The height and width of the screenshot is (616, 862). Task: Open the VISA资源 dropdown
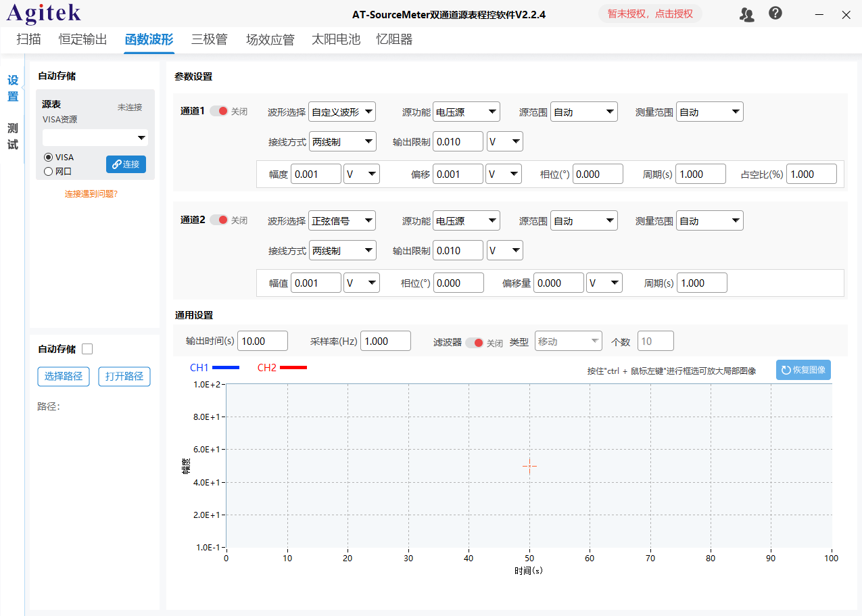tap(95, 138)
